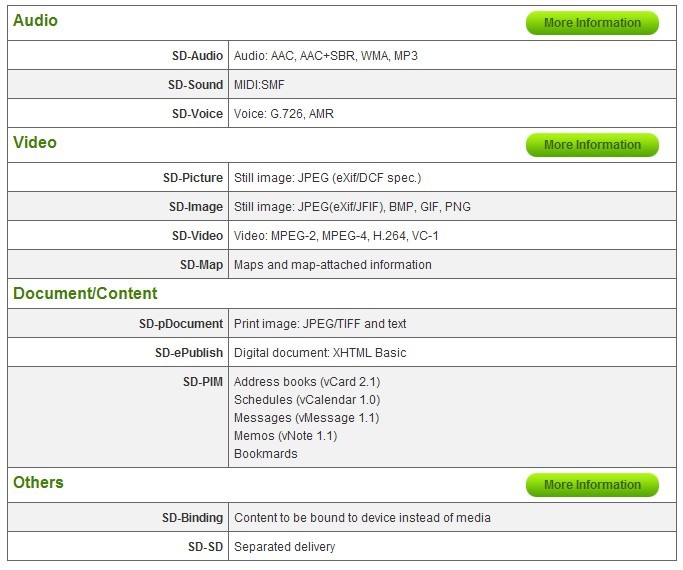Select the Document/Content section heading
The image size is (683, 570).
pos(85,294)
